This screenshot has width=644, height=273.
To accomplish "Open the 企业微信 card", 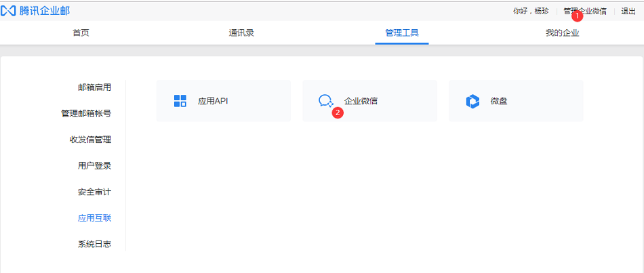I will pos(369,101).
